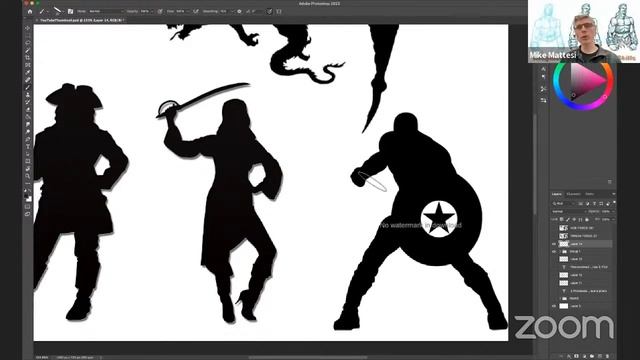
Task: Open symmetry paint options butterfly icon
Action: 279,11
